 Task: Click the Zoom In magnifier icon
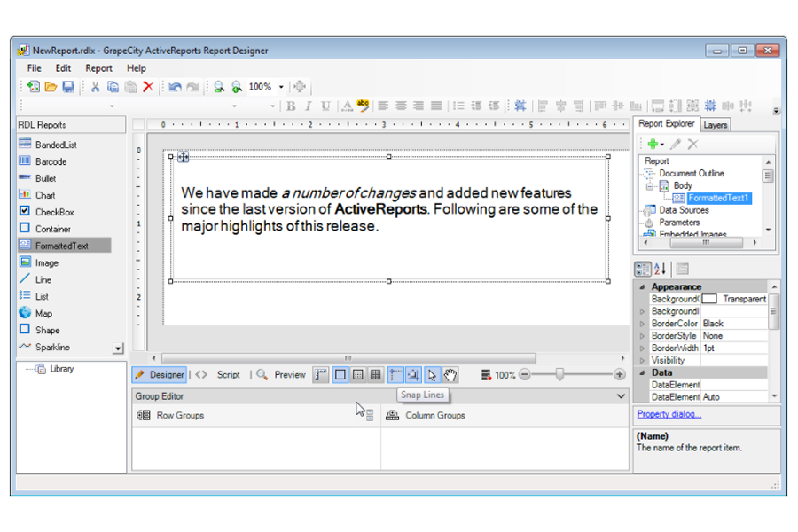[x=237, y=87]
